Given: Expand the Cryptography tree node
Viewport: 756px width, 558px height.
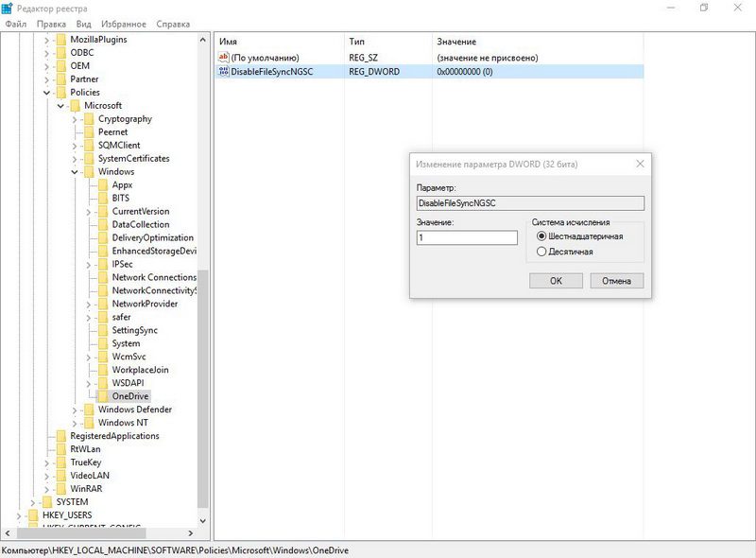Looking at the screenshot, I should coord(75,119).
